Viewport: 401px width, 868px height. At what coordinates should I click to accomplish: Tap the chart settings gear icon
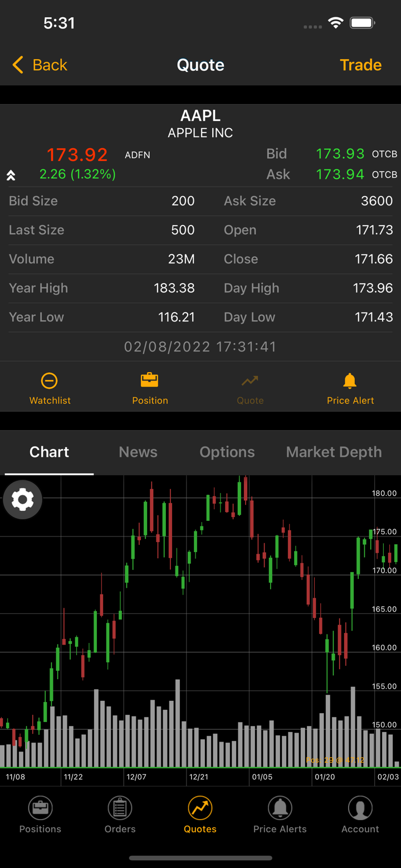23,500
